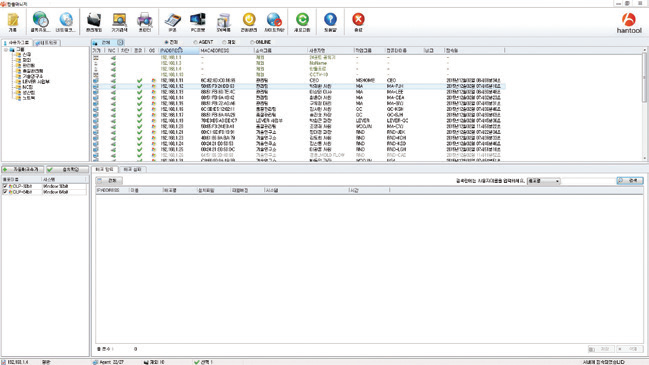Select the LEVER folder in group tree
This screenshot has height=365, width=649.
pyautogui.click(x=32, y=82)
